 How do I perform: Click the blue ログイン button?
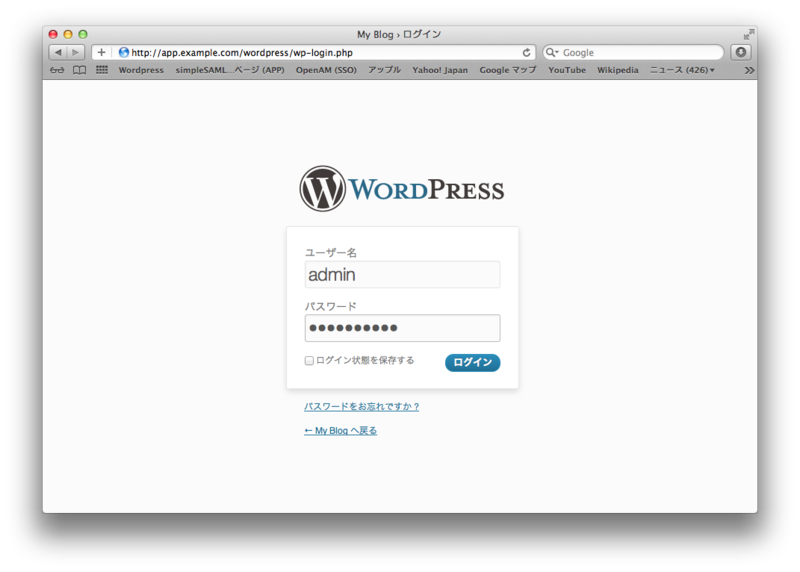[x=472, y=362]
